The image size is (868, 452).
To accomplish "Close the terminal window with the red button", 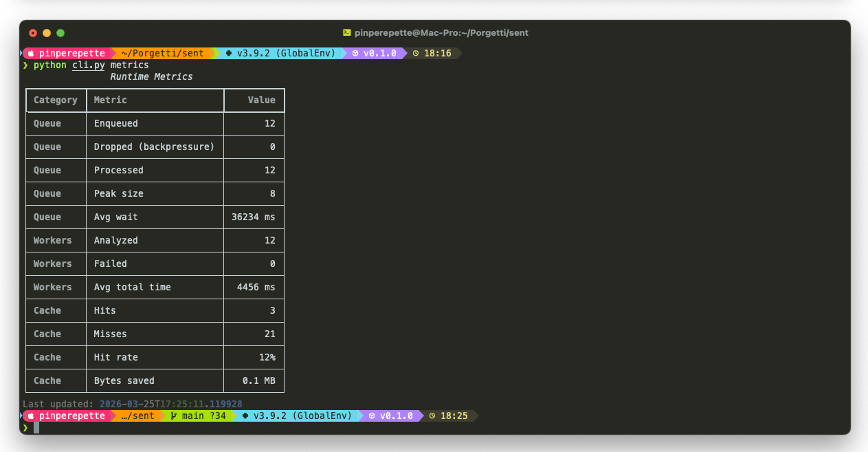I will click(33, 32).
